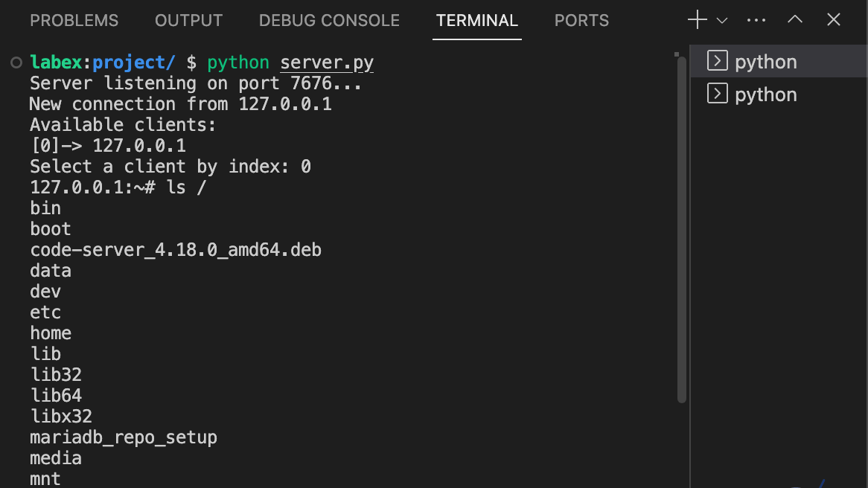Viewport: 868px width, 488px height.
Task: Show the DEBUG CONSOLE tab
Action: pyautogui.click(x=329, y=21)
